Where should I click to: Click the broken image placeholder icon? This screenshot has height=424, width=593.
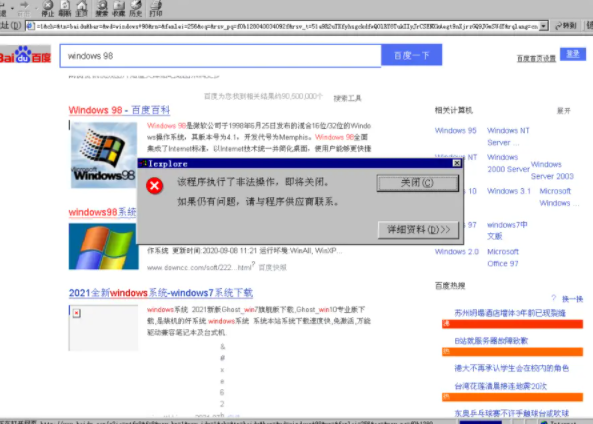pos(77,313)
